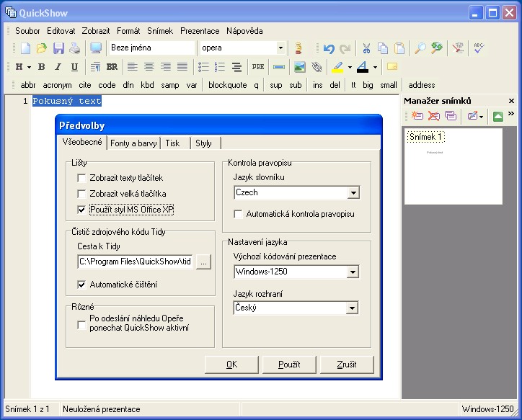The width and height of the screenshot is (522, 420).
Task: Switch to the Fonty a barvy tab
Action: (x=133, y=143)
